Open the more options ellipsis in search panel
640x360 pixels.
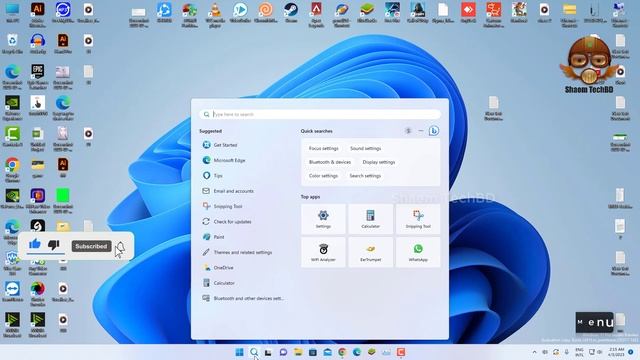(421, 131)
